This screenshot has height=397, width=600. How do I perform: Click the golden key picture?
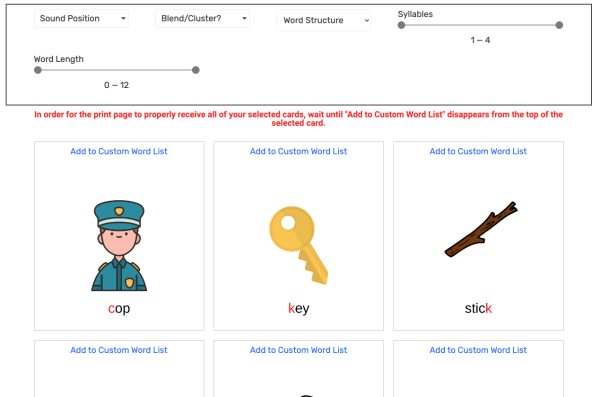[299, 245]
